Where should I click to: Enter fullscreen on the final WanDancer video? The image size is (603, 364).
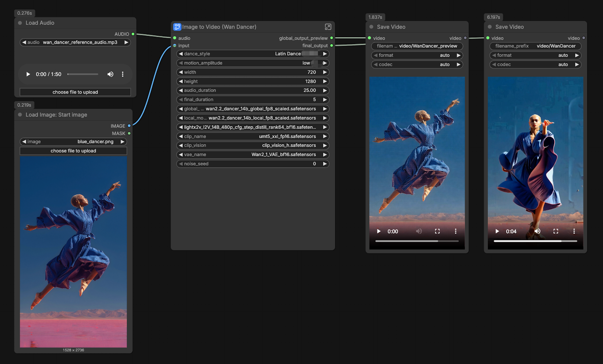[x=556, y=231]
